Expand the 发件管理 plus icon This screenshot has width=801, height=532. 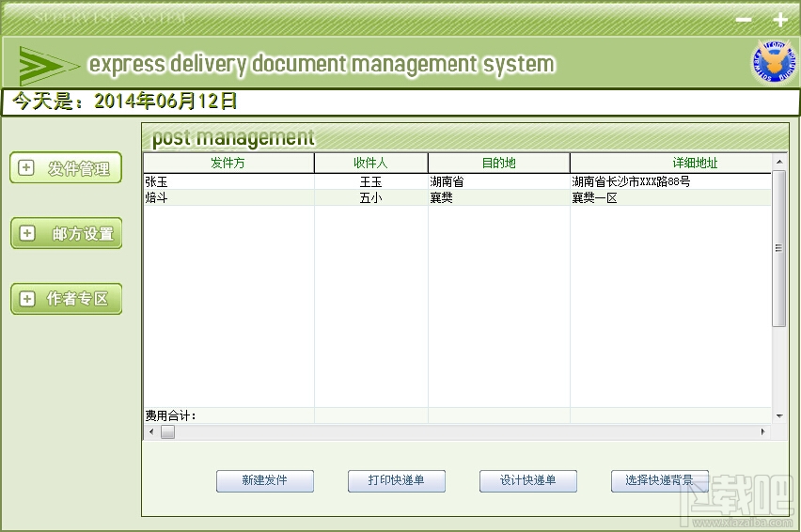(26, 167)
